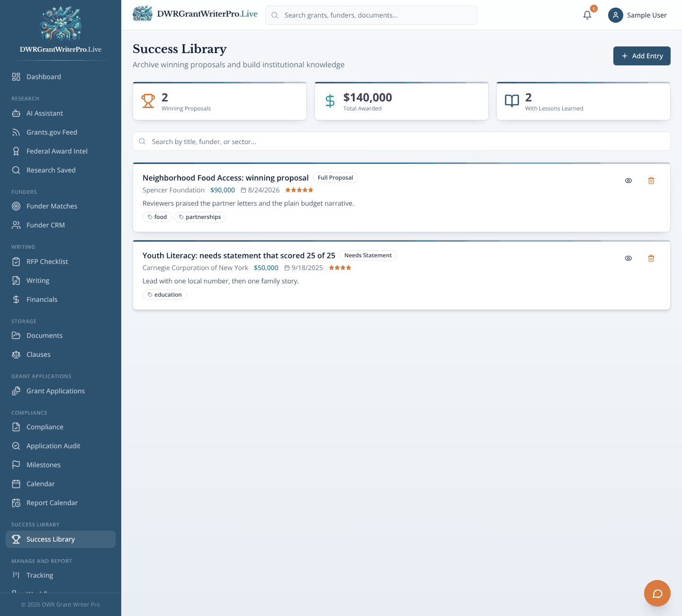Image resolution: width=682 pixels, height=616 pixels.
Task: Open Report Calendar
Action: 61,503
